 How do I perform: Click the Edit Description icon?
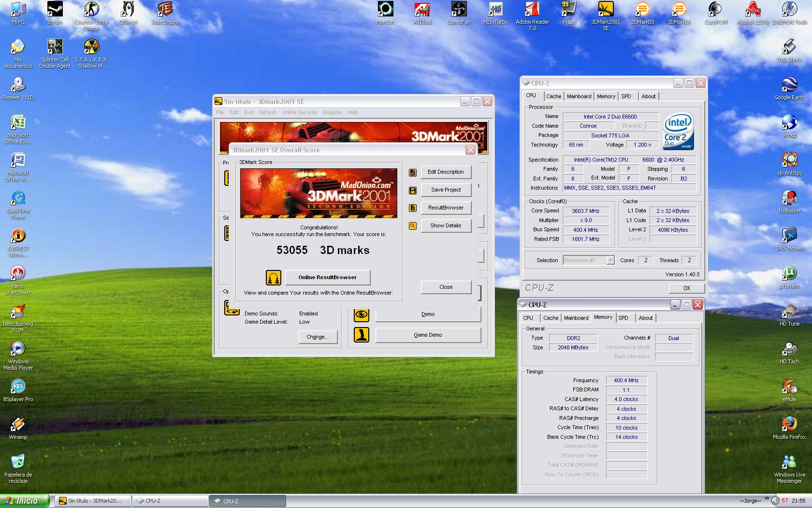(x=413, y=172)
